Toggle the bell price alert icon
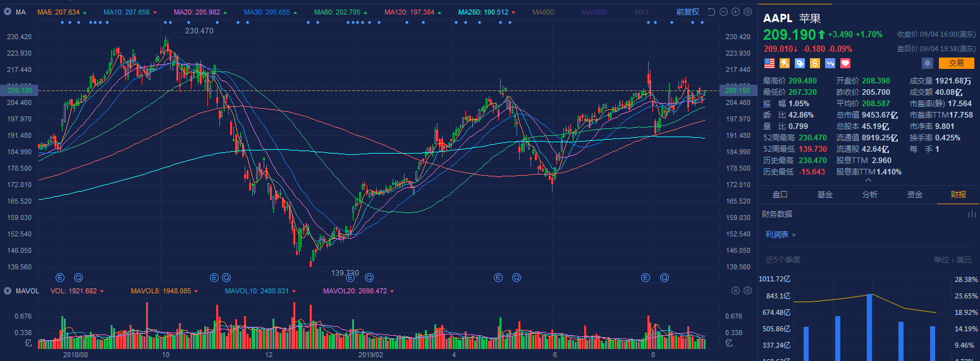 [x=928, y=63]
